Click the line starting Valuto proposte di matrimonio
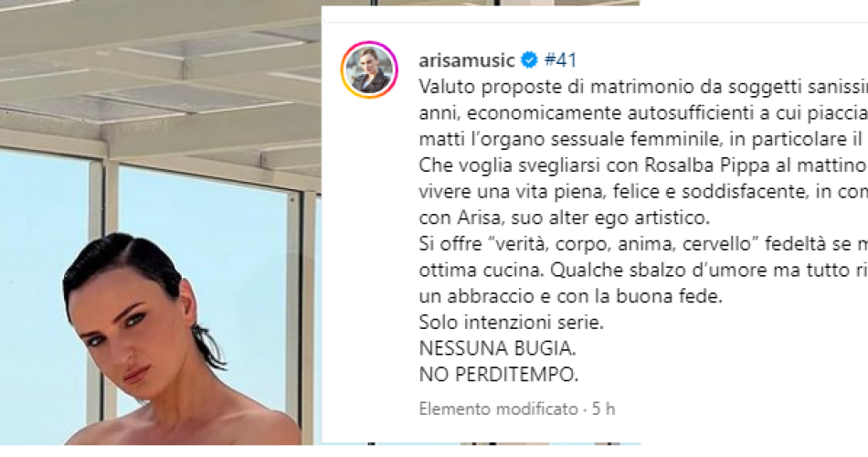 pos(643,87)
